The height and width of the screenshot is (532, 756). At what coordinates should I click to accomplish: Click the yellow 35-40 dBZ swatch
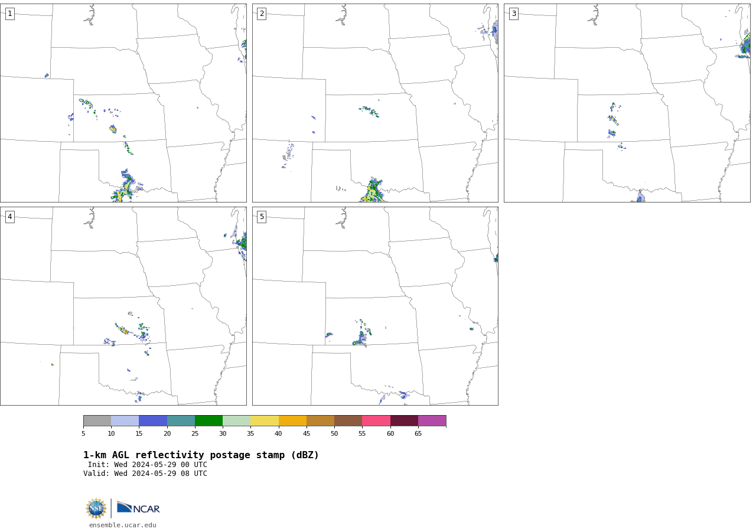[265, 421]
